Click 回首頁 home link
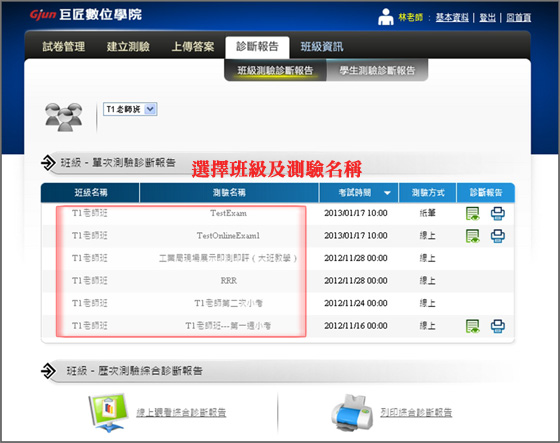 (x=519, y=17)
